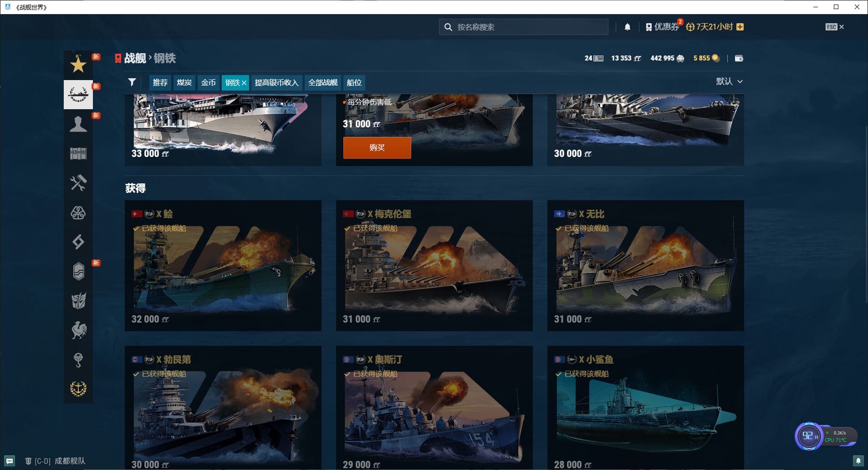
Task: Remove the 钢铁 filter tag
Action: pyautogui.click(x=244, y=83)
